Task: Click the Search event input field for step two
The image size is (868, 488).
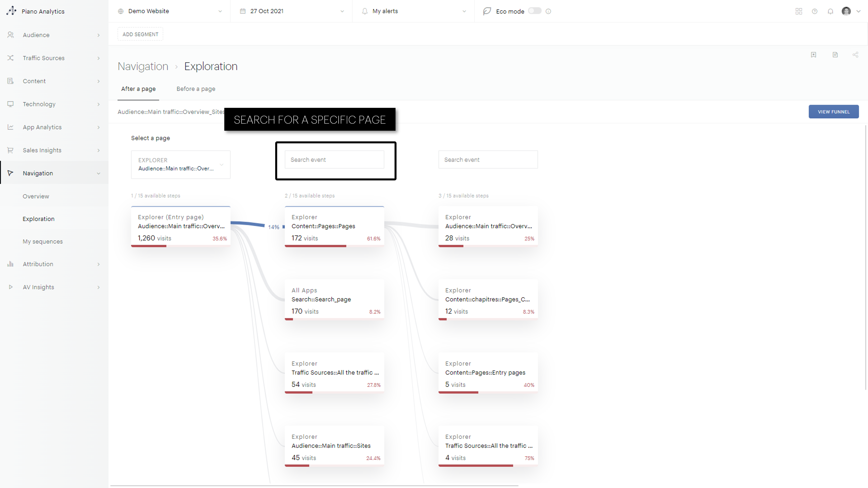Action: 334,159
